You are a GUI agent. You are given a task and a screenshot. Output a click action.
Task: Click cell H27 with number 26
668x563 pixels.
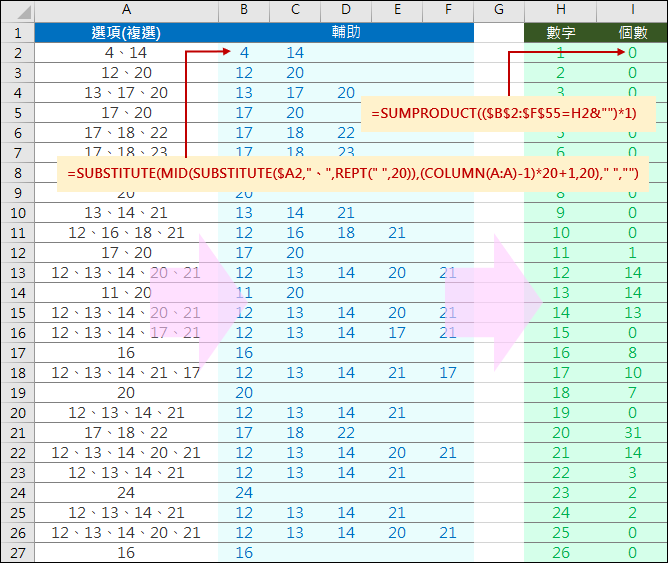pyautogui.click(x=561, y=553)
